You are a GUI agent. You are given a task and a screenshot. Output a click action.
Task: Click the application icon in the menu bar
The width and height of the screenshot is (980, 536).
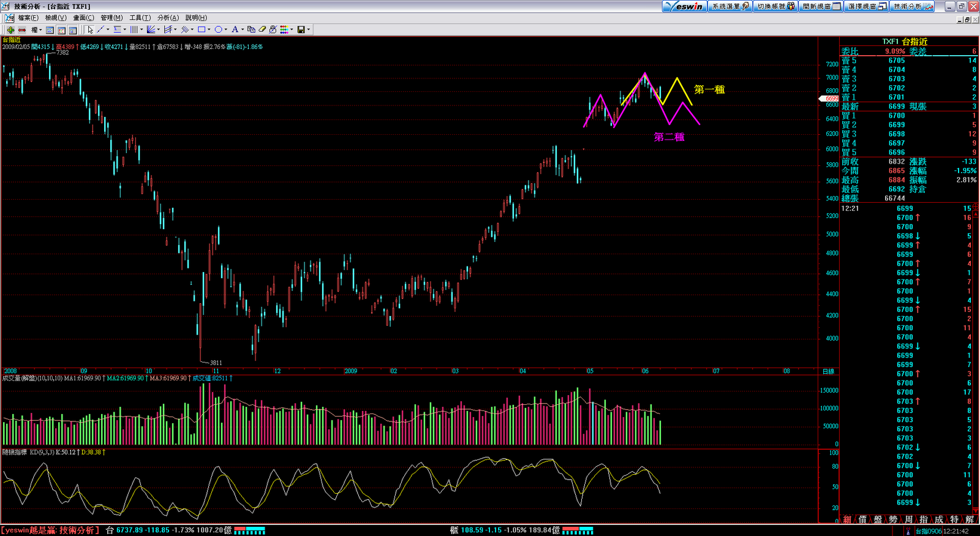(x=10, y=18)
